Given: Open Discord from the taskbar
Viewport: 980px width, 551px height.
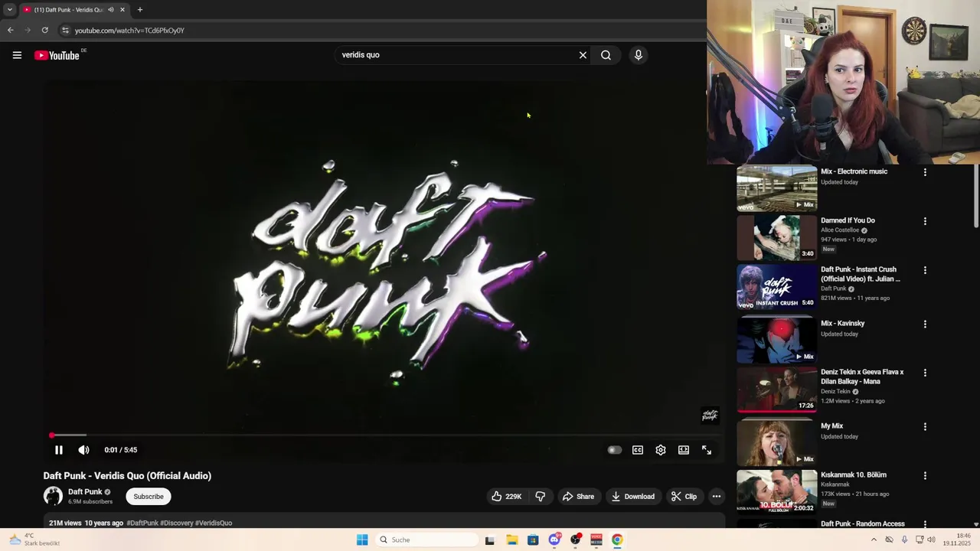Looking at the screenshot, I should click(x=554, y=540).
